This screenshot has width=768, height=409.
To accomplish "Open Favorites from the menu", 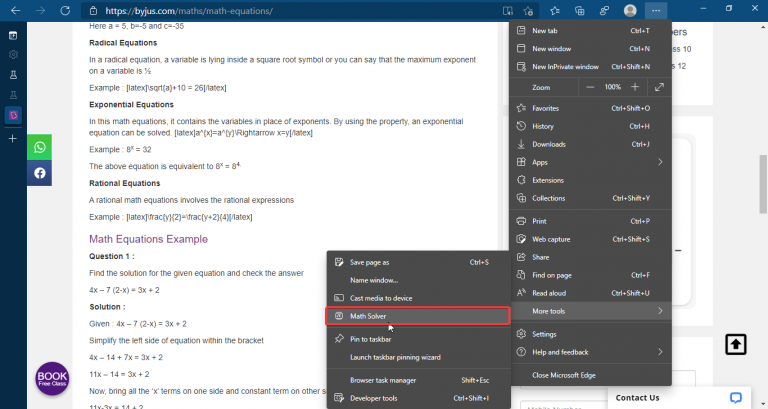I will click(x=590, y=108).
